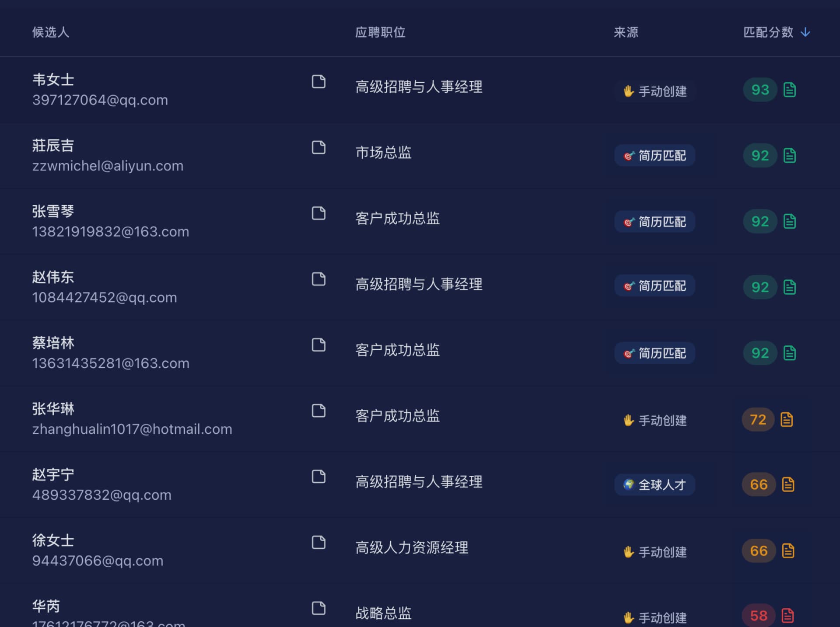Switch to the 候选人 column header
This screenshot has height=627, width=840.
pos(50,32)
